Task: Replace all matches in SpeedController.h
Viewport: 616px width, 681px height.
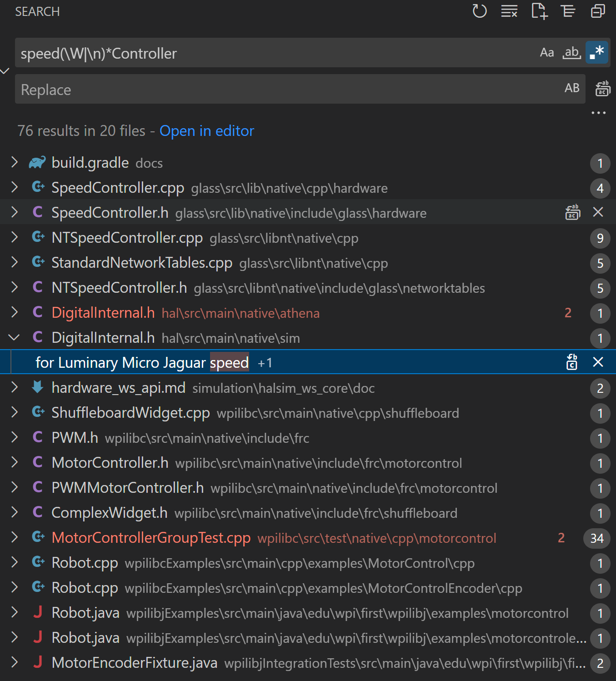Action: tap(572, 212)
